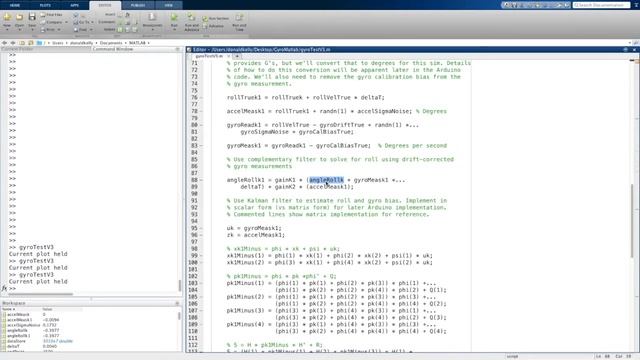Viewport: 640px width, 360px height.
Task: Switch to the VIEW tab
Action: point(169,5)
